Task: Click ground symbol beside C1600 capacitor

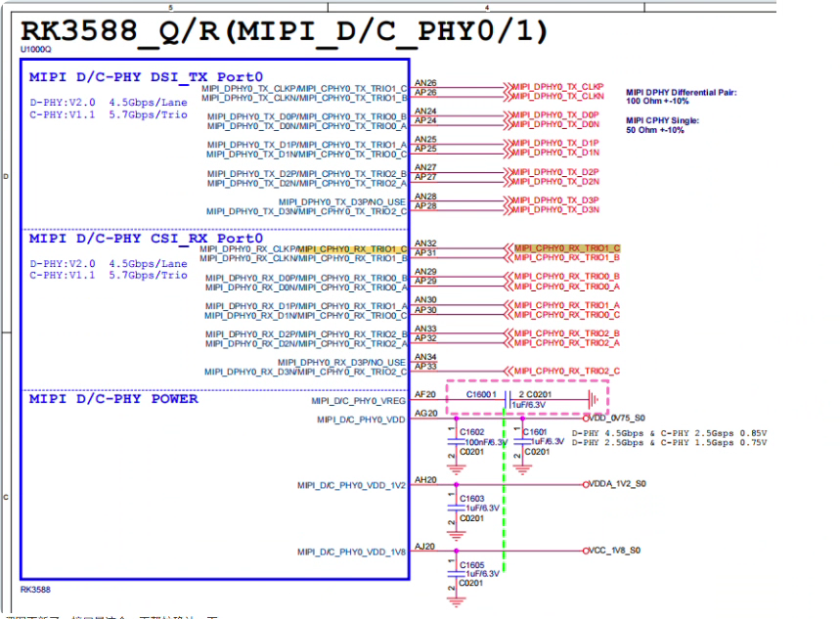Action: tap(593, 399)
